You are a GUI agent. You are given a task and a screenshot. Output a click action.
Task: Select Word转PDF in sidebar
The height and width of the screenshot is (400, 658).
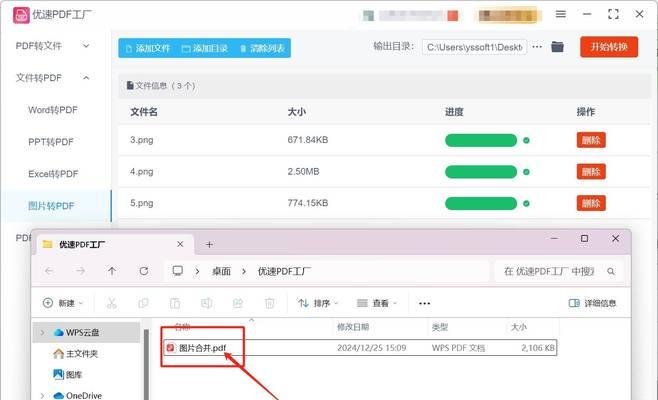coord(53,110)
